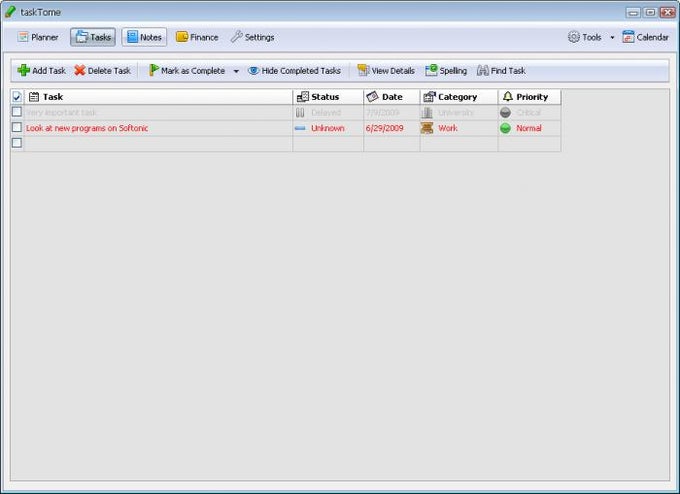Sort by the Date column header
This screenshot has height=494, width=680.
[392, 97]
